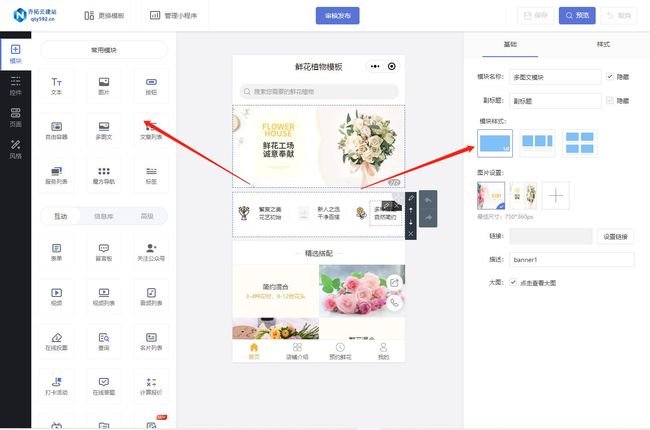Add a 按钮 button module
Image resolution: width=650 pixels, height=430 pixels.
(151, 86)
